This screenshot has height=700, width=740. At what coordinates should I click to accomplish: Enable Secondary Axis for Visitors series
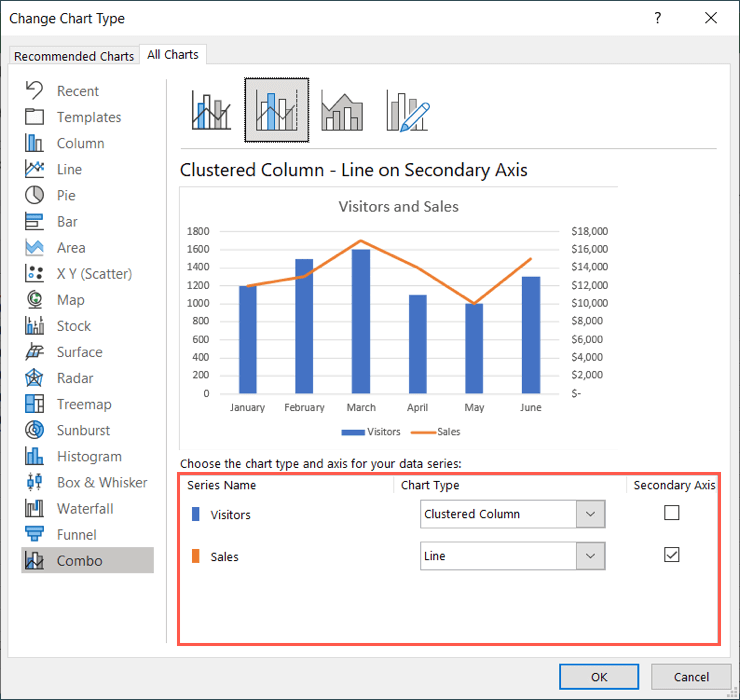(x=671, y=513)
